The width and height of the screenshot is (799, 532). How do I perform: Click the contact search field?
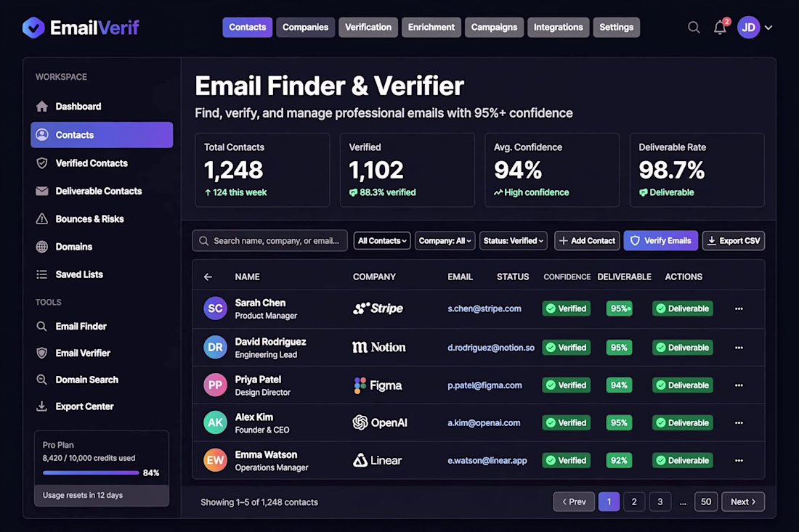pyautogui.click(x=269, y=241)
